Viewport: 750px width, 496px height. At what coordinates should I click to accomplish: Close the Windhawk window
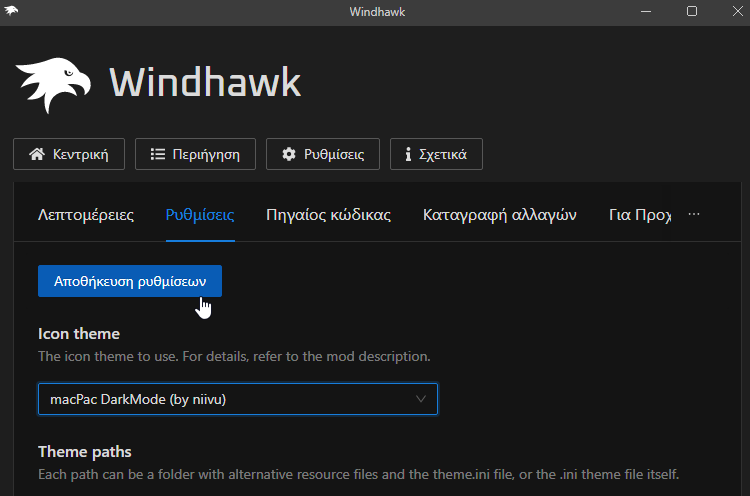pos(738,11)
